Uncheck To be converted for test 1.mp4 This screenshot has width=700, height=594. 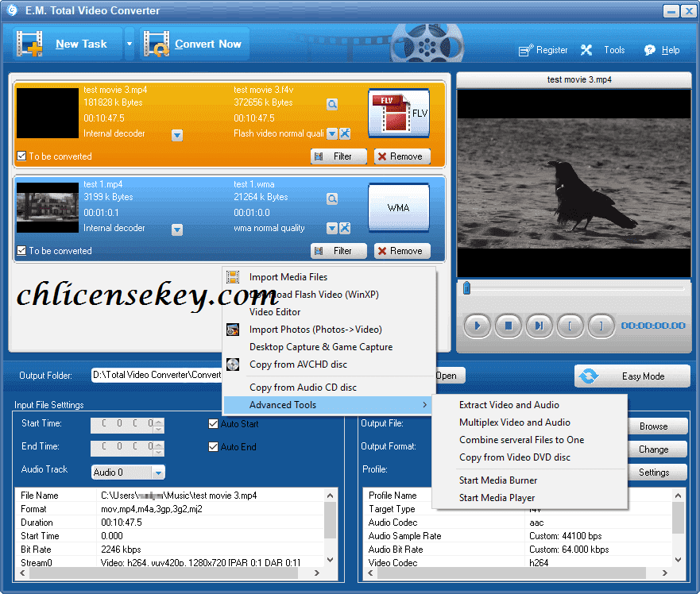click(21, 250)
